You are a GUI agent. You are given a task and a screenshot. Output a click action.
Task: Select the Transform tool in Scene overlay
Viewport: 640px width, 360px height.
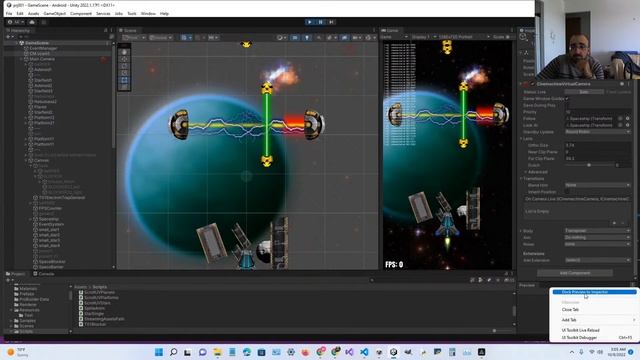pyautogui.click(x=124, y=87)
